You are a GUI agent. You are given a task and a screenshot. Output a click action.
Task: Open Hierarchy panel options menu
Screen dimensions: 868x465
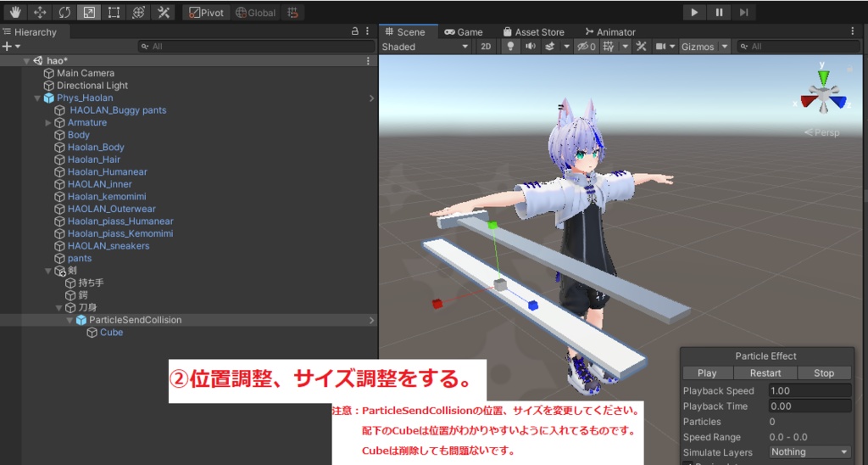tap(368, 31)
